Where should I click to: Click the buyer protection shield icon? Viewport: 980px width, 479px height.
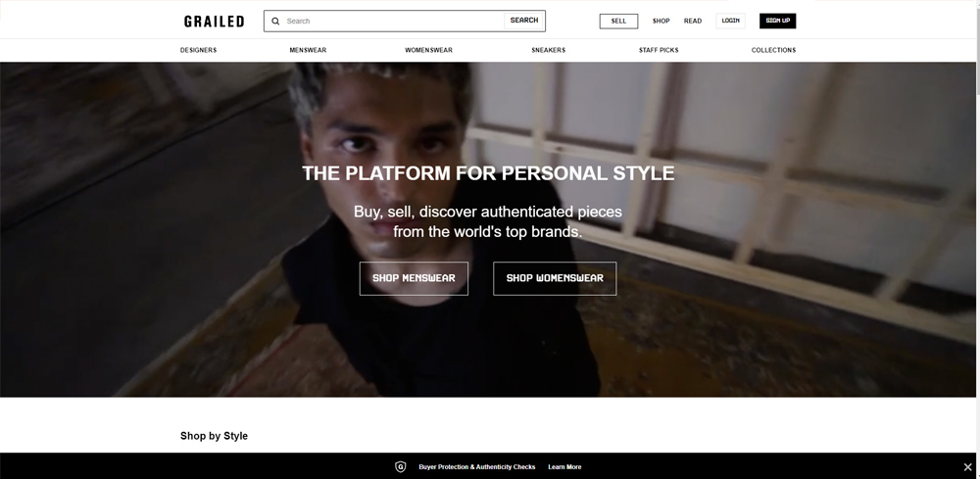[401, 466]
